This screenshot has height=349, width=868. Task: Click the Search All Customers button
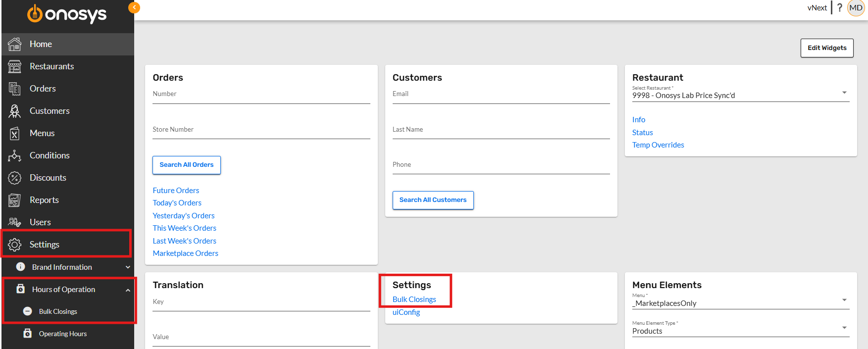point(433,200)
